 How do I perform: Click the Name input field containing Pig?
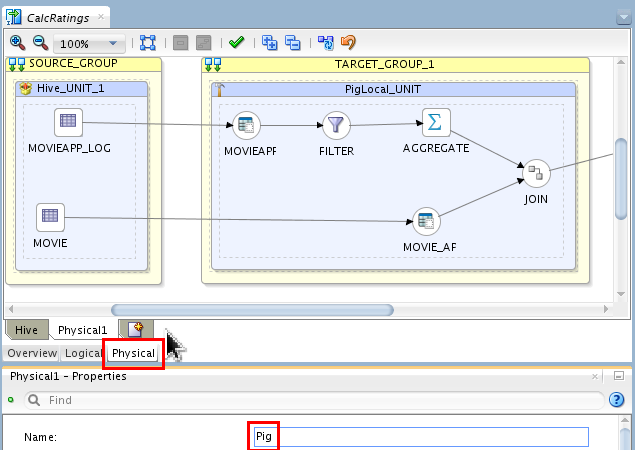click(421, 437)
